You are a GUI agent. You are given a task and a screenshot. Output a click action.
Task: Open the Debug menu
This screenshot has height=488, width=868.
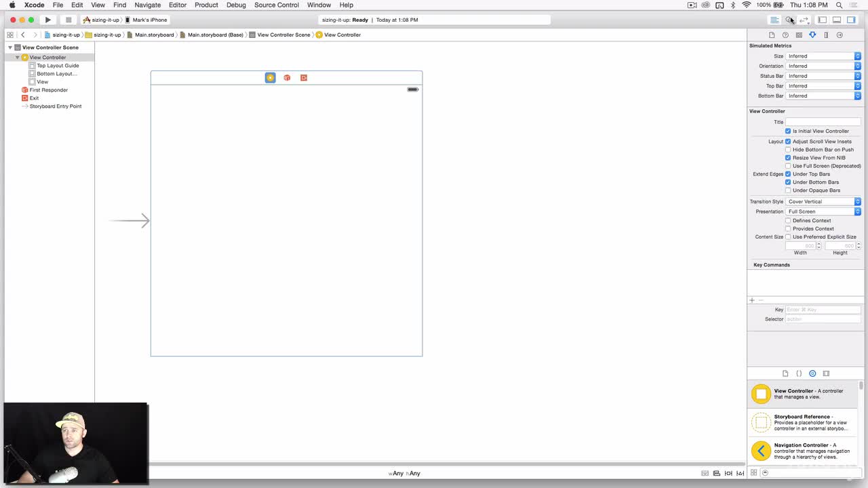tap(236, 5)
